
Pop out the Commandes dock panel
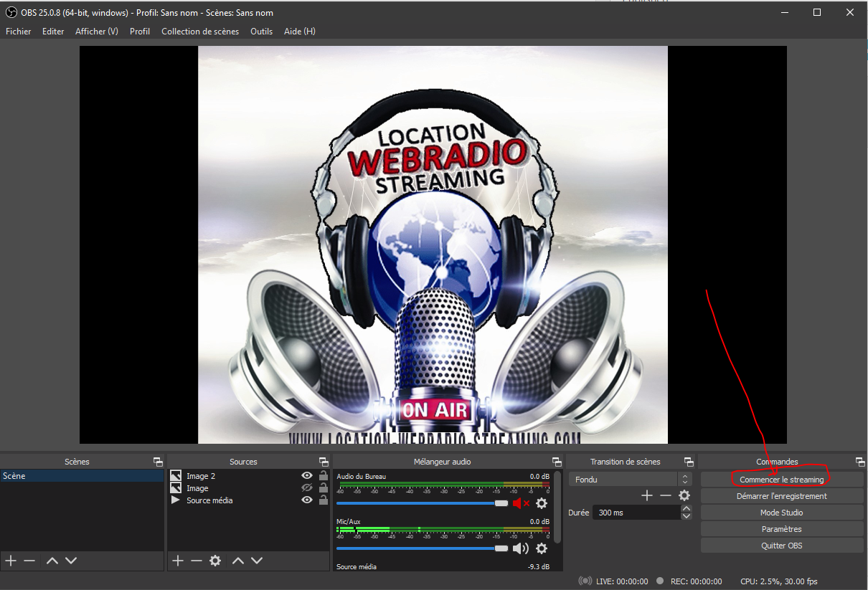[860, 462]
